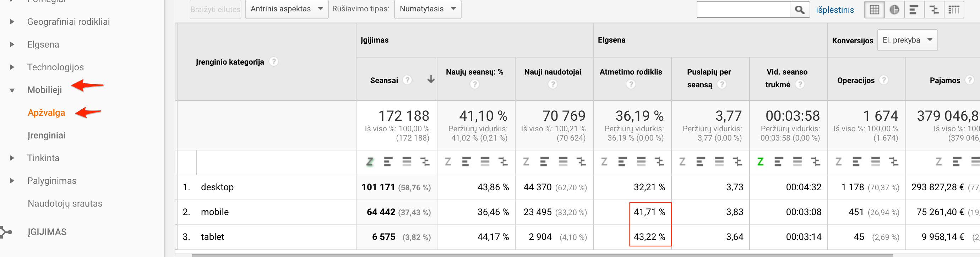The height and width of the screenshot is (257, 980).
Task: Click the Braižyti eilutes button
Action: [x=215, y=10]
